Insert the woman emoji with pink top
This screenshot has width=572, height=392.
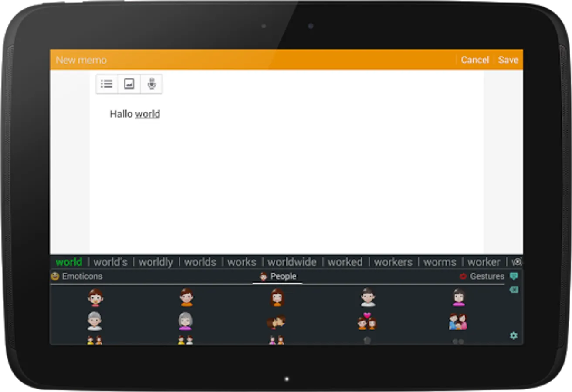coord(458,298)
